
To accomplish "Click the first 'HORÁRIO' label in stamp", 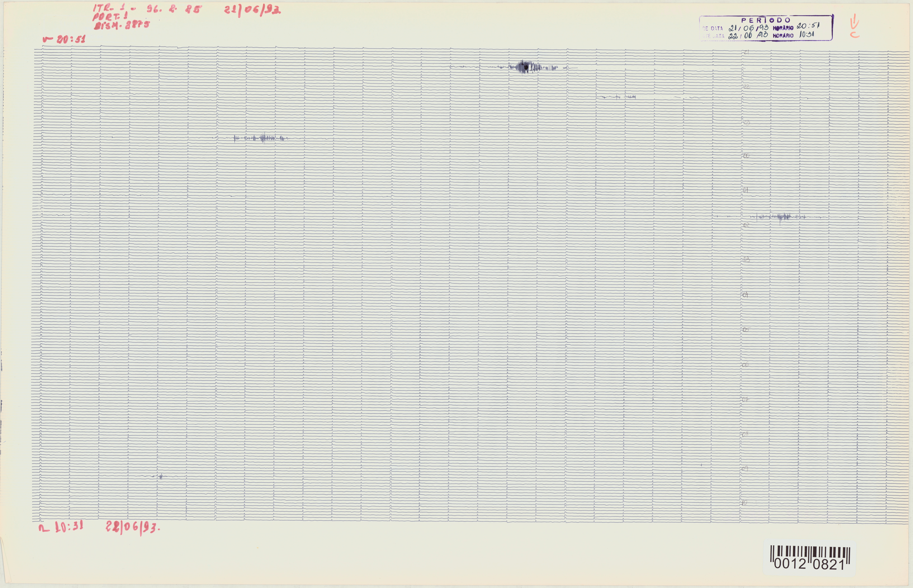I will coord(783,28).
